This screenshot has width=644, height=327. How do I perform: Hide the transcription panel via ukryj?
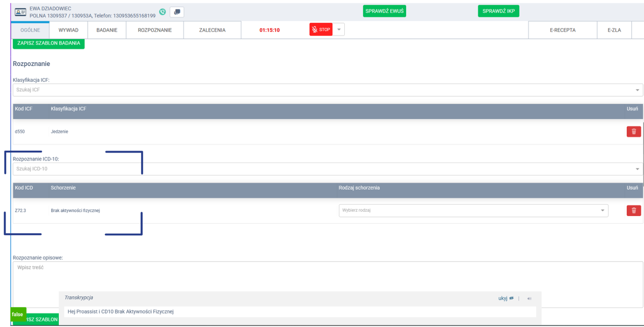click(506, 298)
